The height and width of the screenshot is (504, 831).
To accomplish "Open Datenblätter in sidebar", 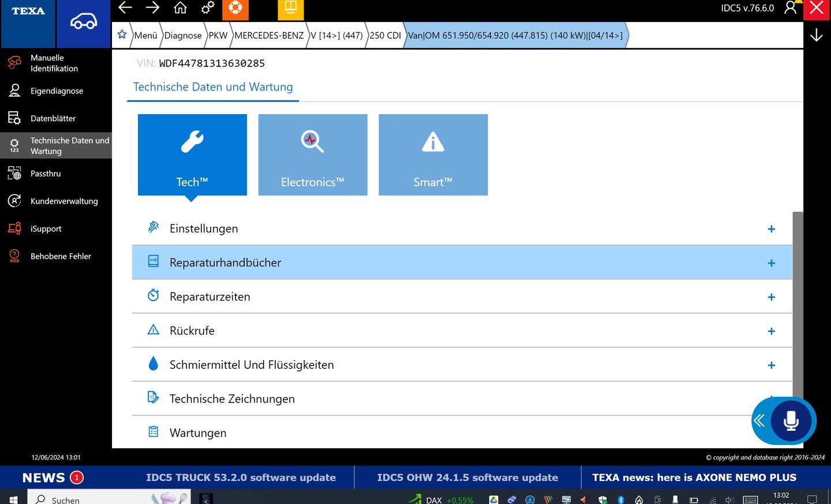I will (56, 118).
